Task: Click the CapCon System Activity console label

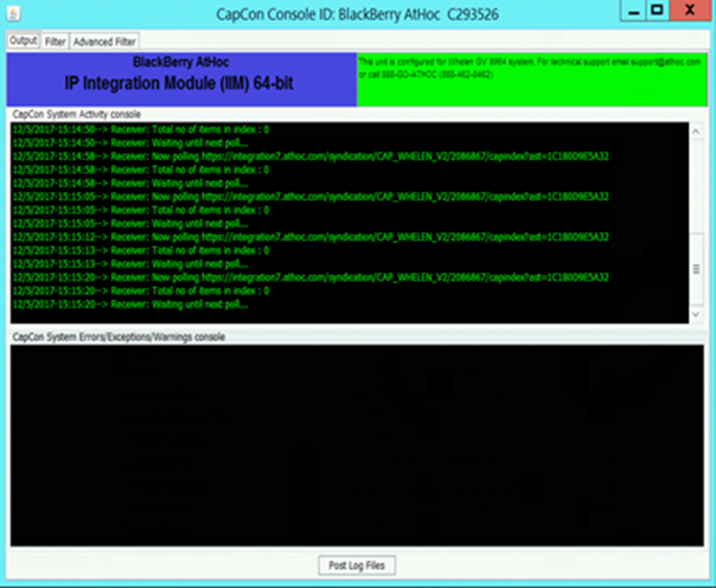Action: click(x=77, y=114)
